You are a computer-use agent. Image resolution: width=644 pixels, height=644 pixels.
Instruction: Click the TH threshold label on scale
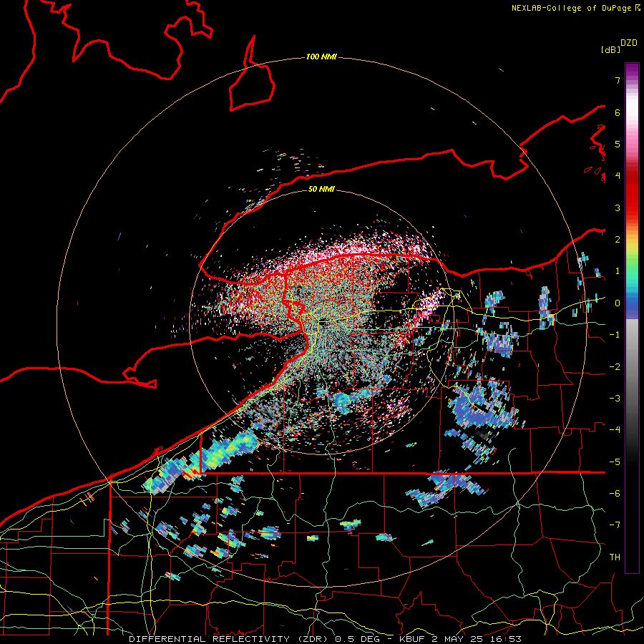[x=615, y=557]
